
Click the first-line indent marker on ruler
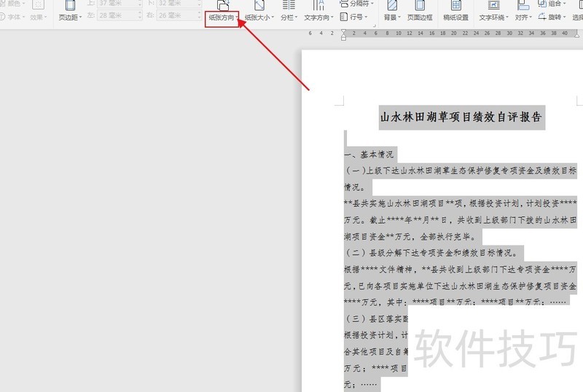(343, 31)
